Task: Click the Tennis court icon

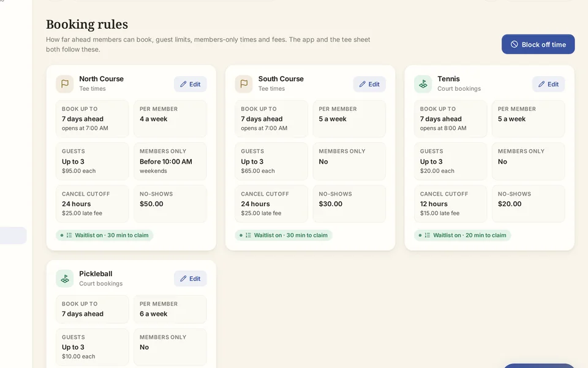Action: tap(423, 84)
